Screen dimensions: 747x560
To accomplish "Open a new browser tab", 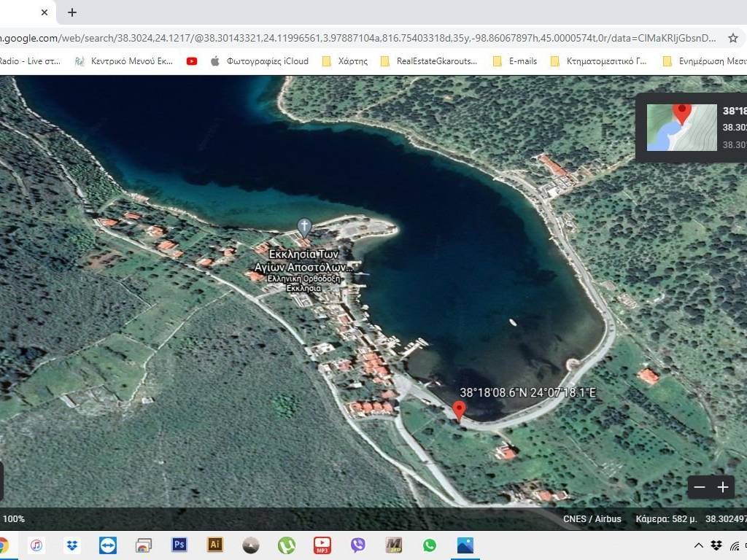I will tap(71, 12).
